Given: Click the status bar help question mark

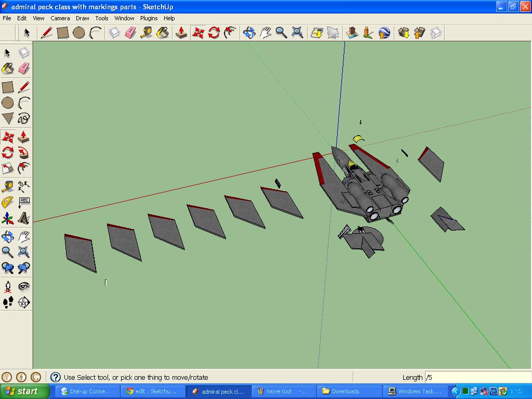Looking at the screenshot, I should [x=55, y=377].
